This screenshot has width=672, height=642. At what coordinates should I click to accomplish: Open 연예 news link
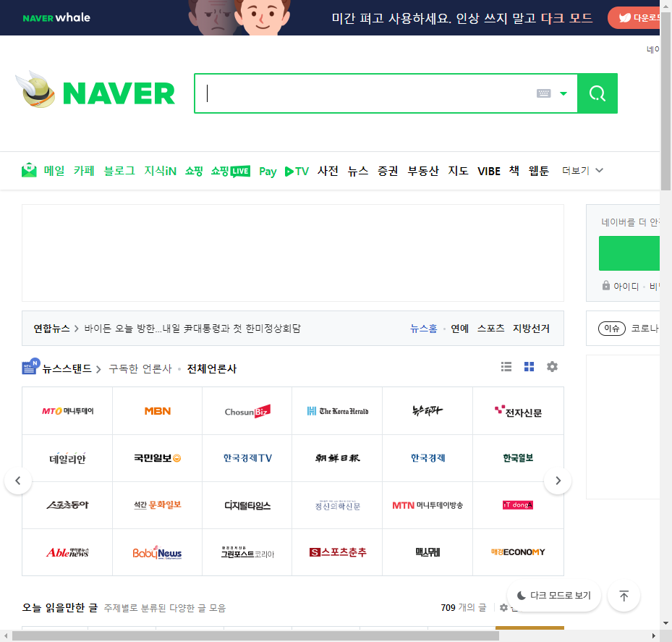pos(459,329)
